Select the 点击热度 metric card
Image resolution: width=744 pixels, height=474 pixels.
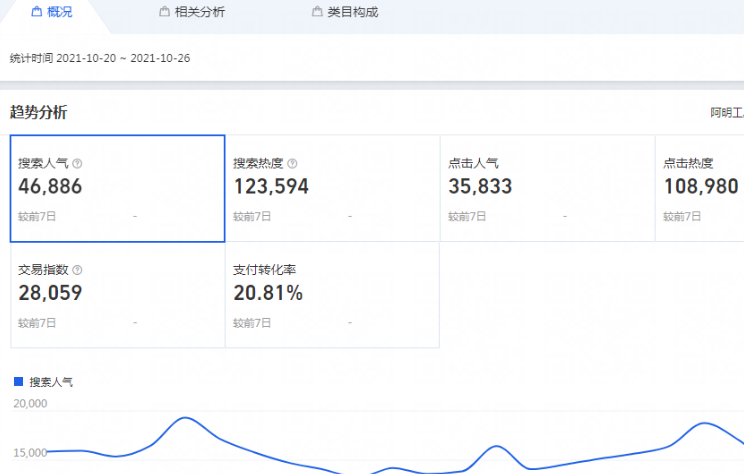click(x=699, y=188)
